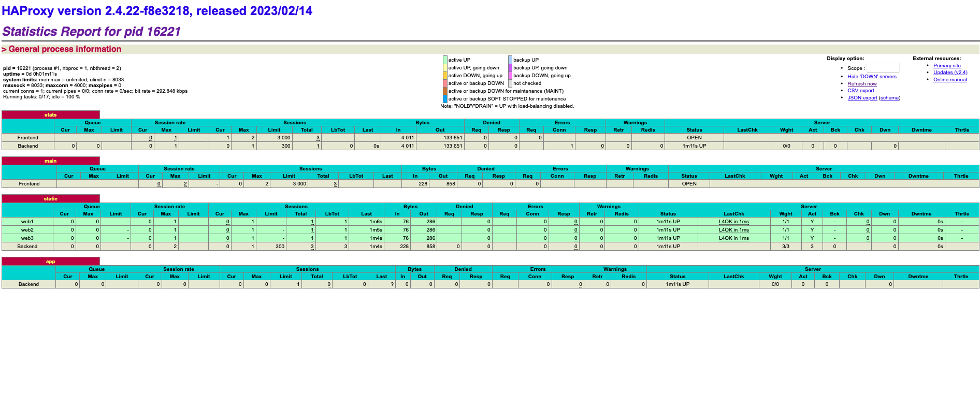Click the Running tasks idle line
Viewport: 980px width, 404px height.
click(41, 97)
